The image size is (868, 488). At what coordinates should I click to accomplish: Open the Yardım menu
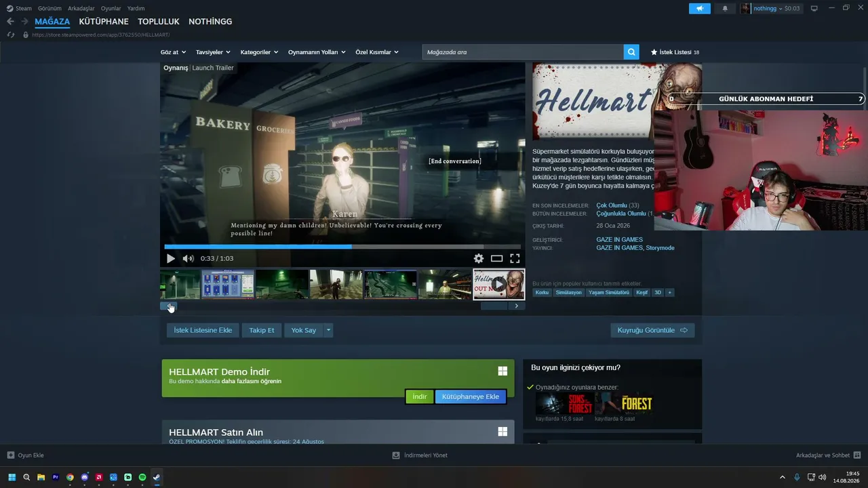click(136, 8)
